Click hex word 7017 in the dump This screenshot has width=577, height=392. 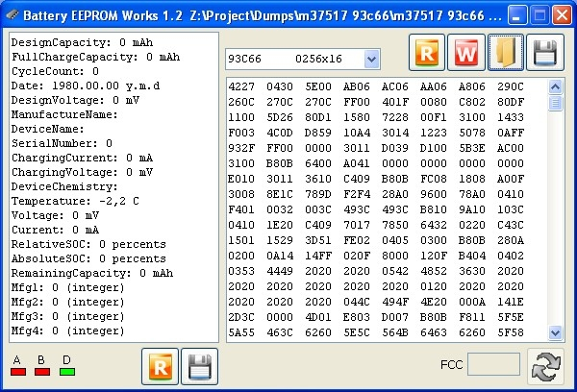(x=357, y=225)
